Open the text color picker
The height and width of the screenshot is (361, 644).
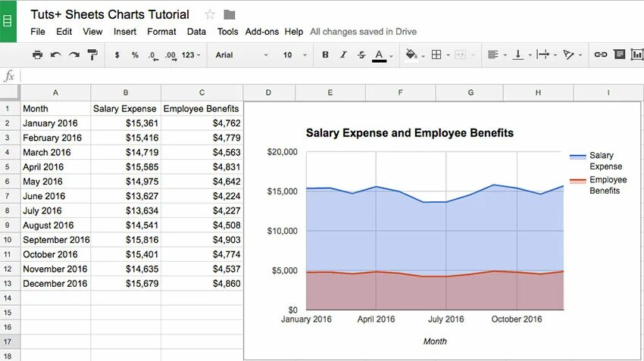coord(379,55)
